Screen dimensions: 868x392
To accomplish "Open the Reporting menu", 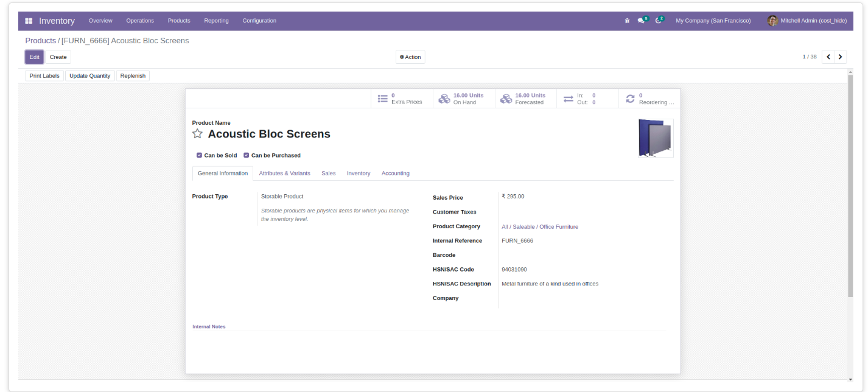I will (x=216, y=21).
